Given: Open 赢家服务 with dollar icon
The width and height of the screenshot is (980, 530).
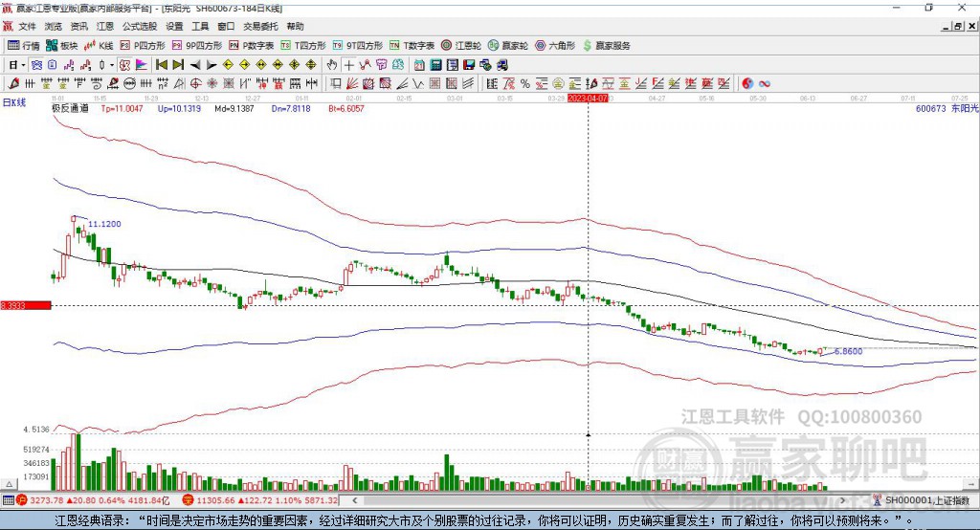Looking at the screenshot, I should coord(606,46).
